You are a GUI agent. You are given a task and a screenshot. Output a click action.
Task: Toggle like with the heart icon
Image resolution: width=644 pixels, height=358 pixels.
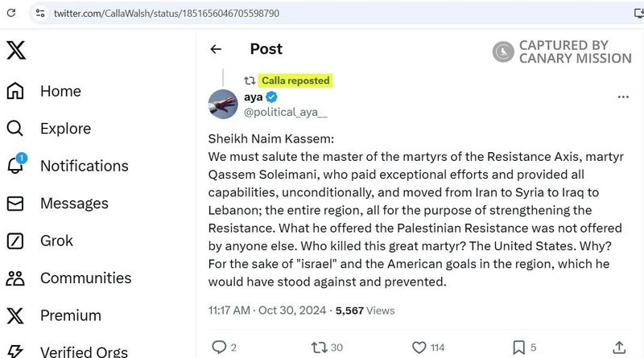(x=419, y=348)
